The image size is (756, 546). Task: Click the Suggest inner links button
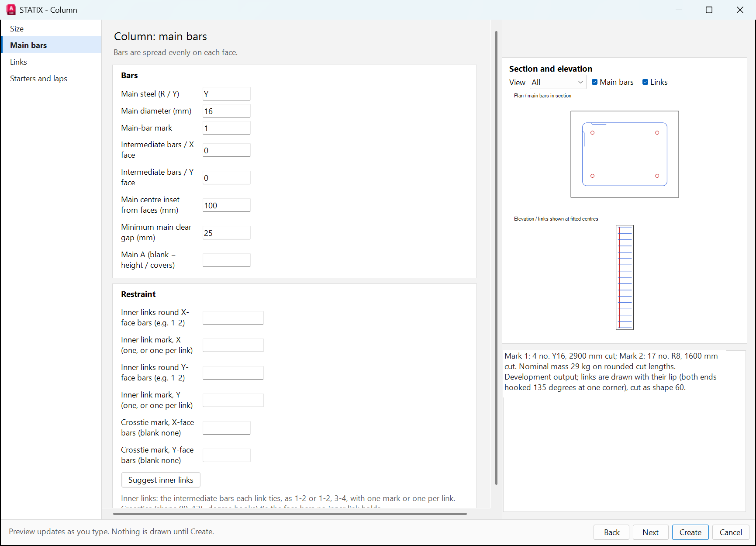click(x=161, y=480)
